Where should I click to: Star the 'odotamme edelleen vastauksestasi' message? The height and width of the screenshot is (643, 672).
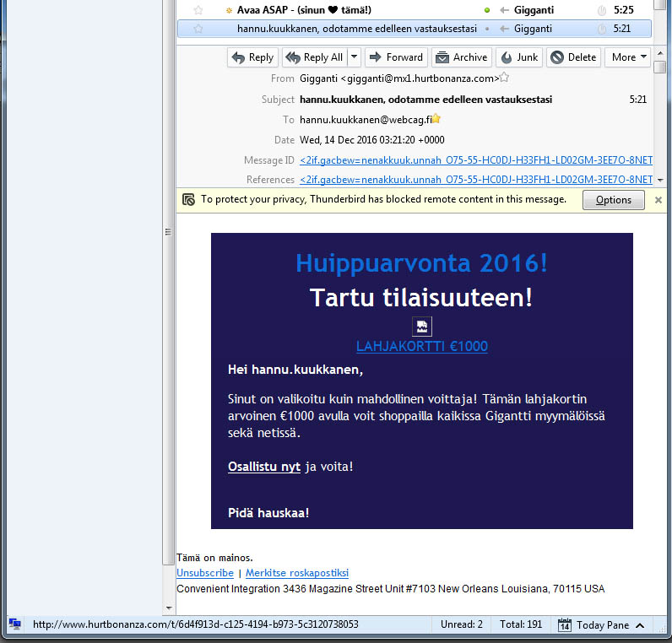(x=198, y=29)
